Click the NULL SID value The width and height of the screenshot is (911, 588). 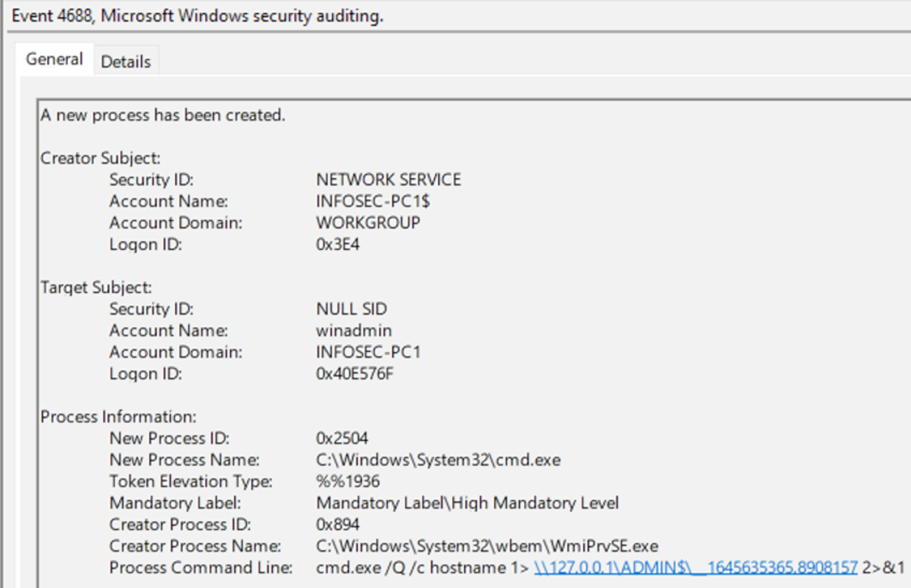click(352, 310)
